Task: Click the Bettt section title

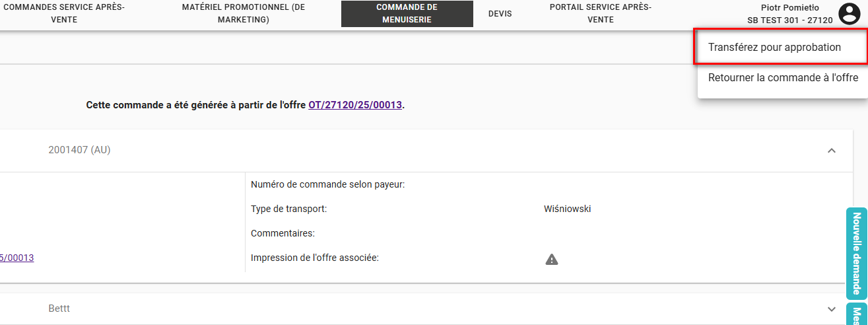Action: (59, 308)
